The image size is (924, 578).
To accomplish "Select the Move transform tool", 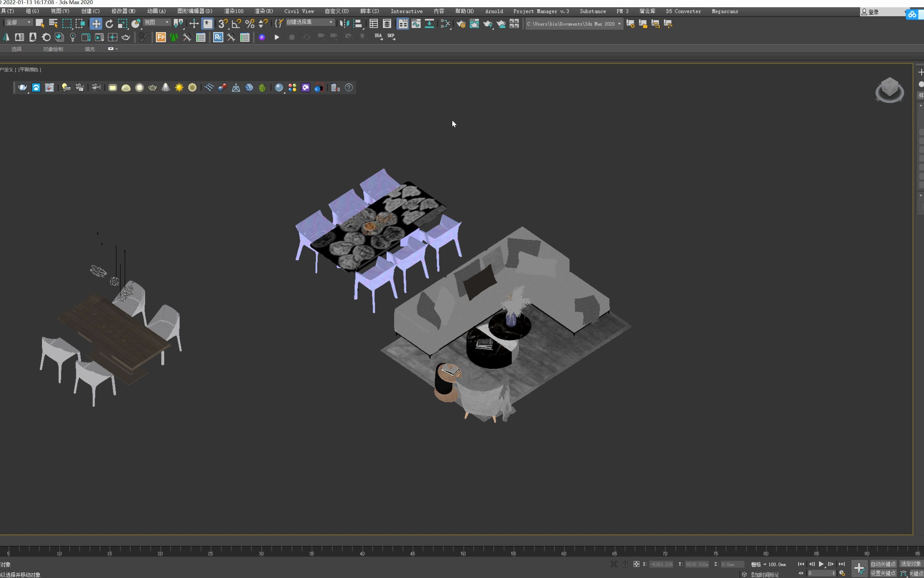I will click(96, 24).
